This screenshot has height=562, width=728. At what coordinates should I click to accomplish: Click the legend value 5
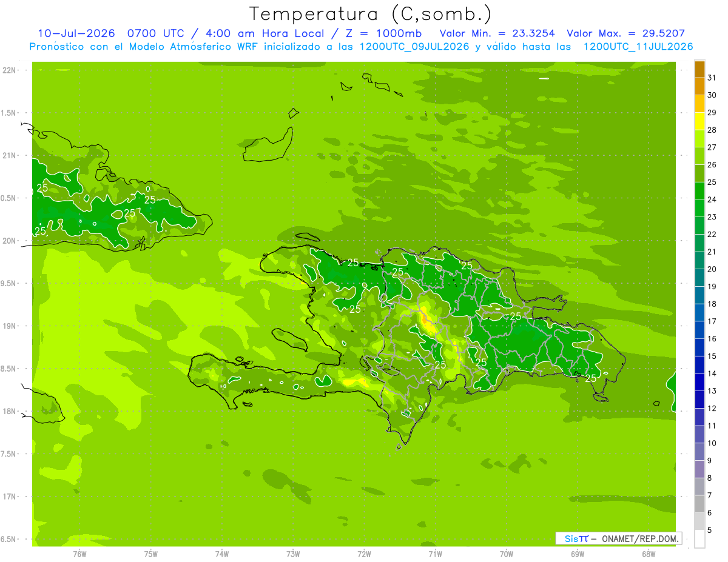click(x=710, y=530)
